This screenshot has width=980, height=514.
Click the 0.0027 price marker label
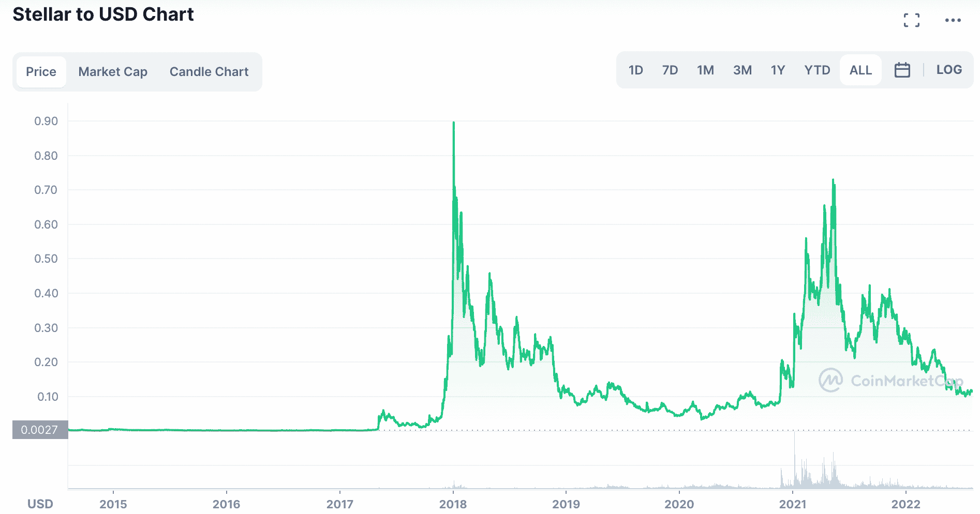(40, 430)
